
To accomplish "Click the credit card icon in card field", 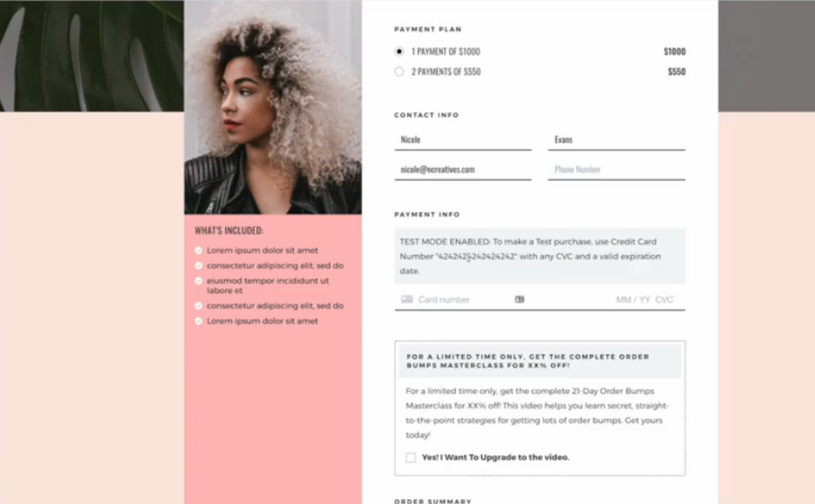I will 407,300.
